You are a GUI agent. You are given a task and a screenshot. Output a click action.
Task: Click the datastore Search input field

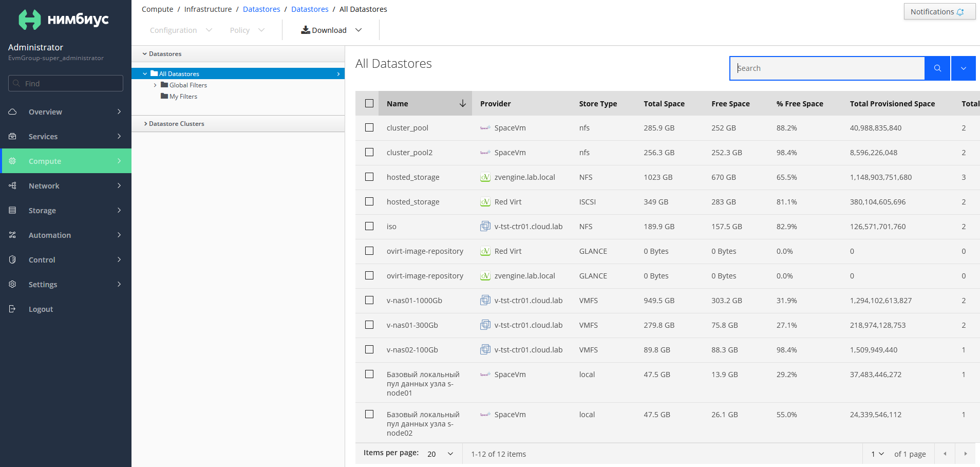click(827, 68)
